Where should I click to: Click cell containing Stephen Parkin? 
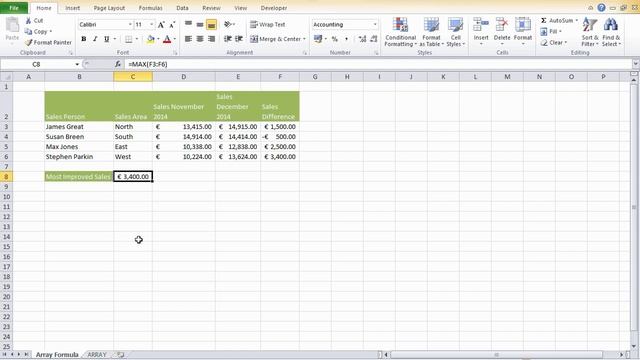[79, 157]
